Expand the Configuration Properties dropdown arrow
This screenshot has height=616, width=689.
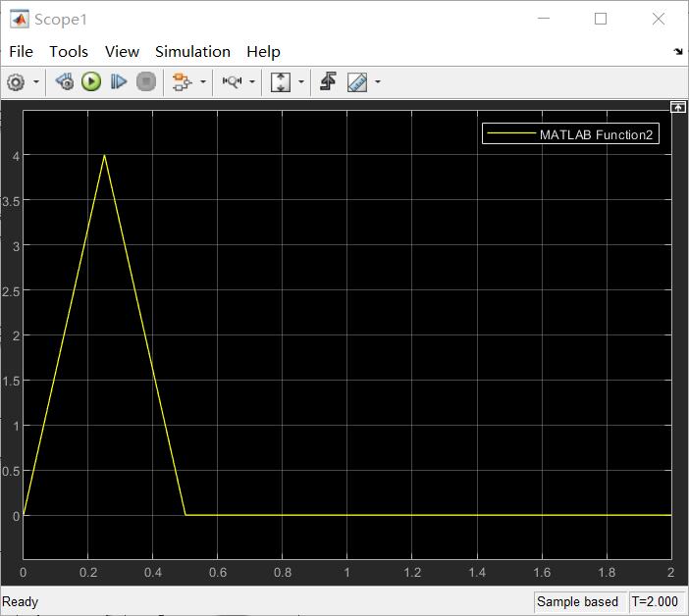[36, 82]
